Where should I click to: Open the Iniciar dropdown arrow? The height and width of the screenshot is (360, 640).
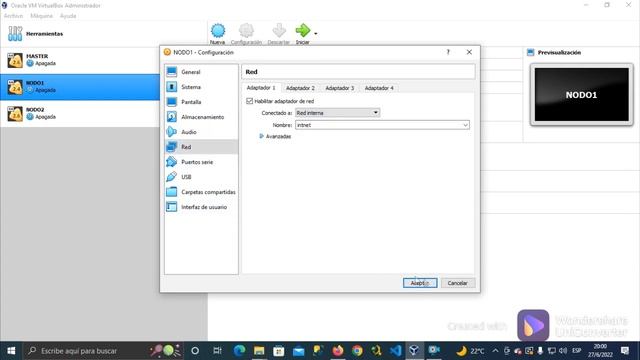coord(316,33)
